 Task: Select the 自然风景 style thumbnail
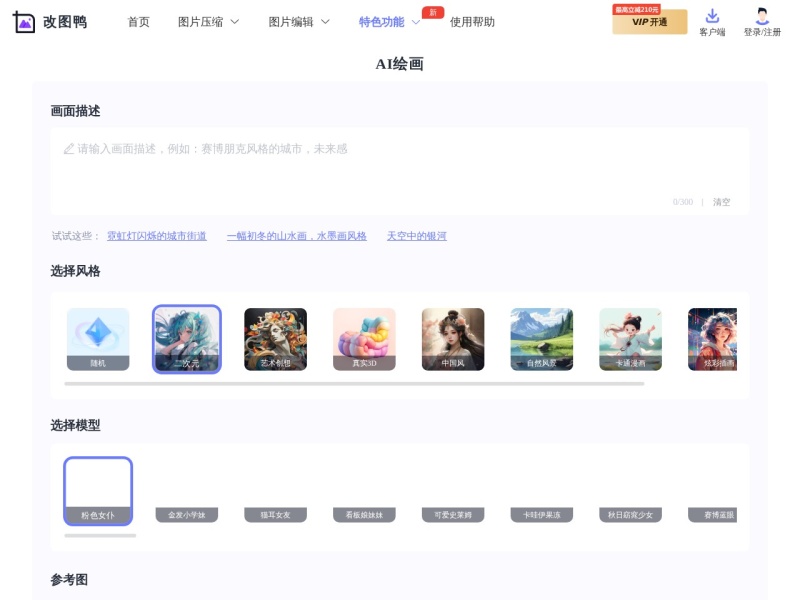click(542, 339)
